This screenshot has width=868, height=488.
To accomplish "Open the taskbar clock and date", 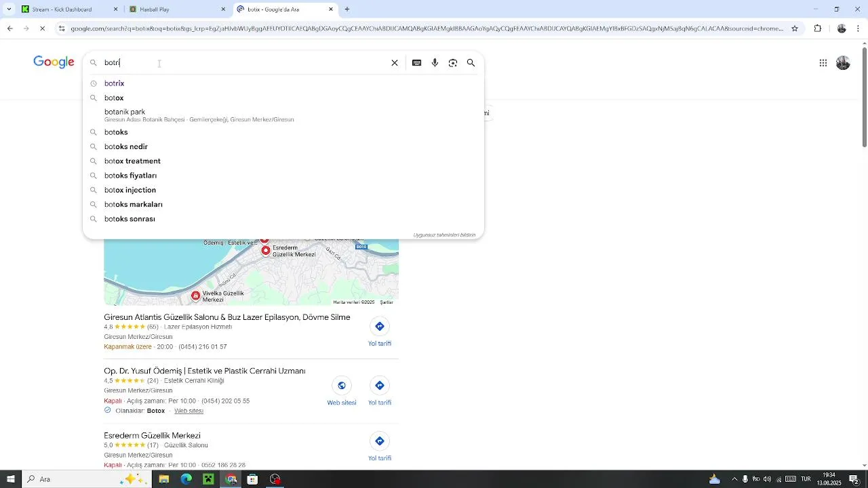I will point(829,479).
